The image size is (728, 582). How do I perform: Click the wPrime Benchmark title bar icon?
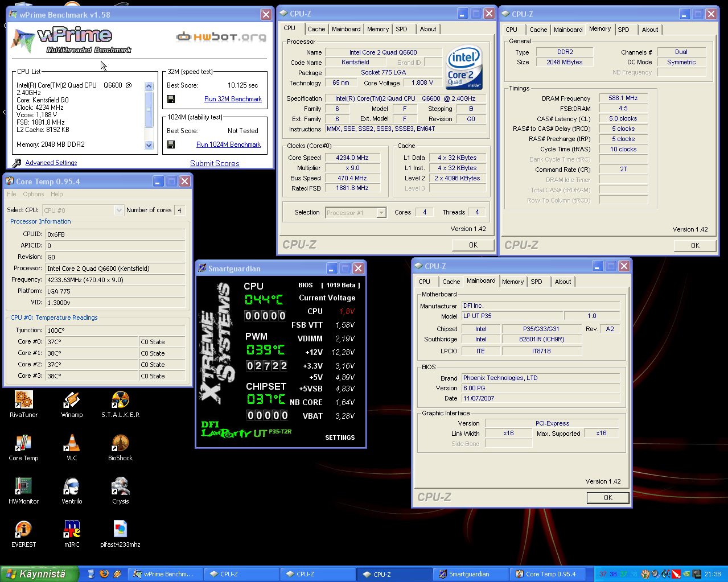point(13,14)
